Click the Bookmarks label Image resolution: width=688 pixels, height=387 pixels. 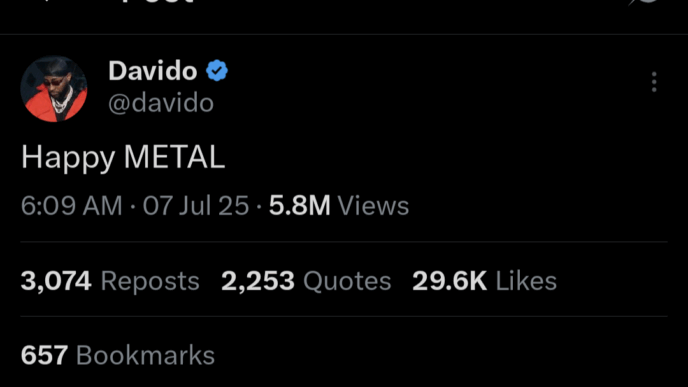[145, 355]
